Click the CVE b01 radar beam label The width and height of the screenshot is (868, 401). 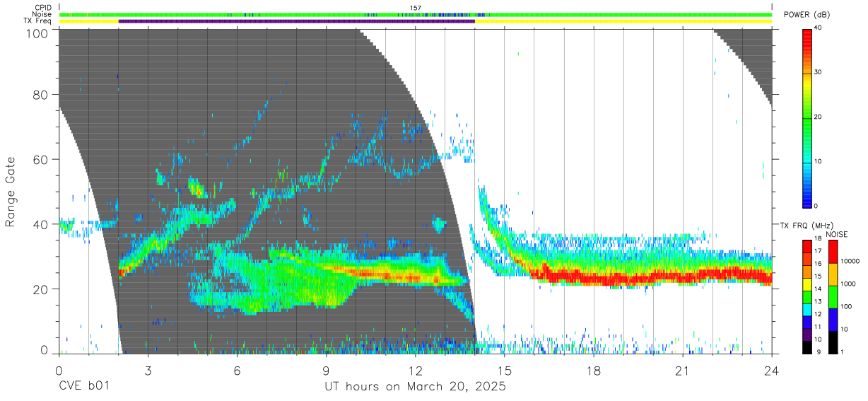tap(83, 388)
